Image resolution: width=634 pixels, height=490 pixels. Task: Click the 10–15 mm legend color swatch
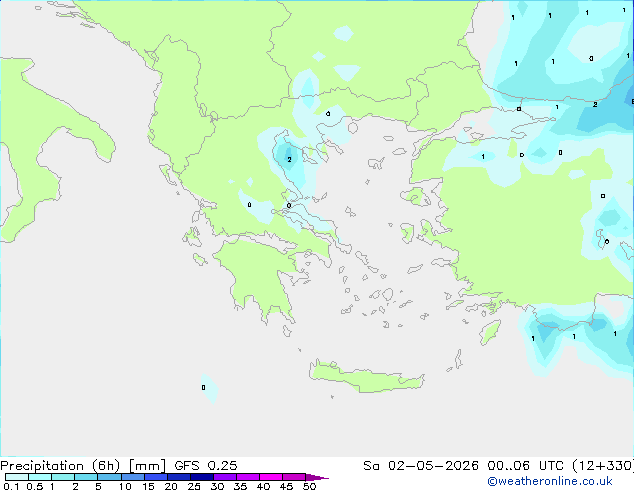tap(132, 477)
